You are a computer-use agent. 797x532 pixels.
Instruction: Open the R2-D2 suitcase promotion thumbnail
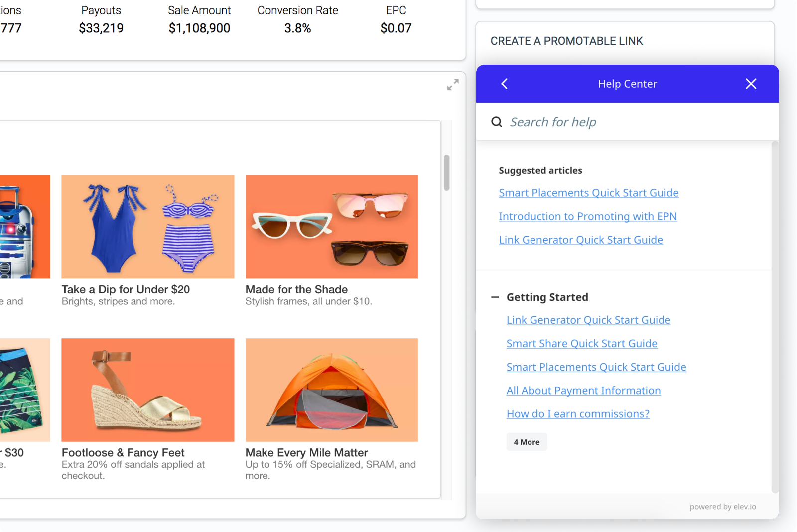click(25, 227)
